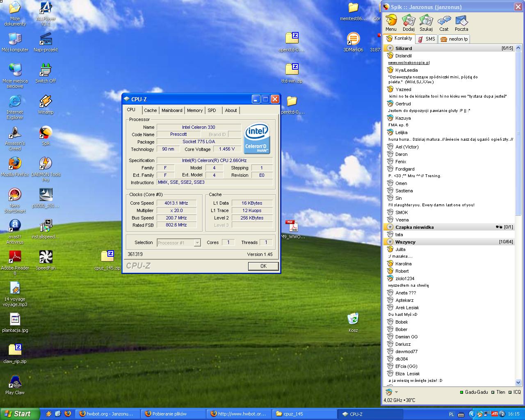Click the OK button in CPU-Z
This screenshot has width=525, height=420.
(x=263, y=266)
